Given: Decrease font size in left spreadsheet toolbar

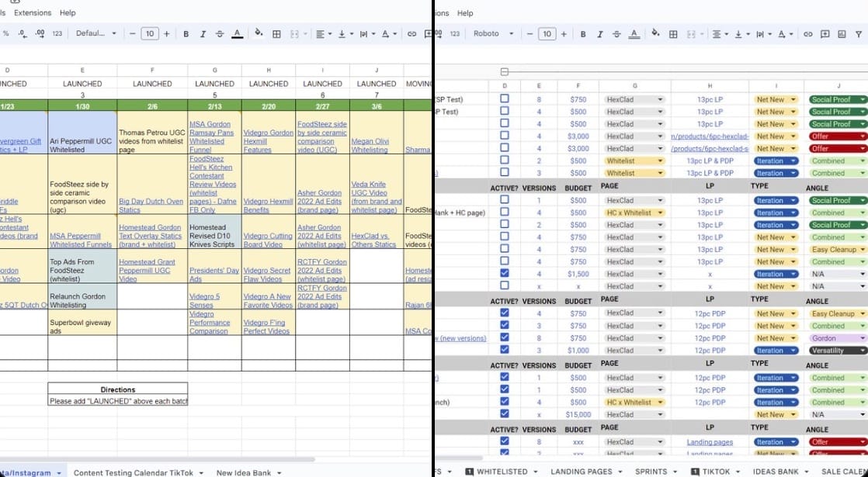Looking at the screenshot, I should [132, 33].
